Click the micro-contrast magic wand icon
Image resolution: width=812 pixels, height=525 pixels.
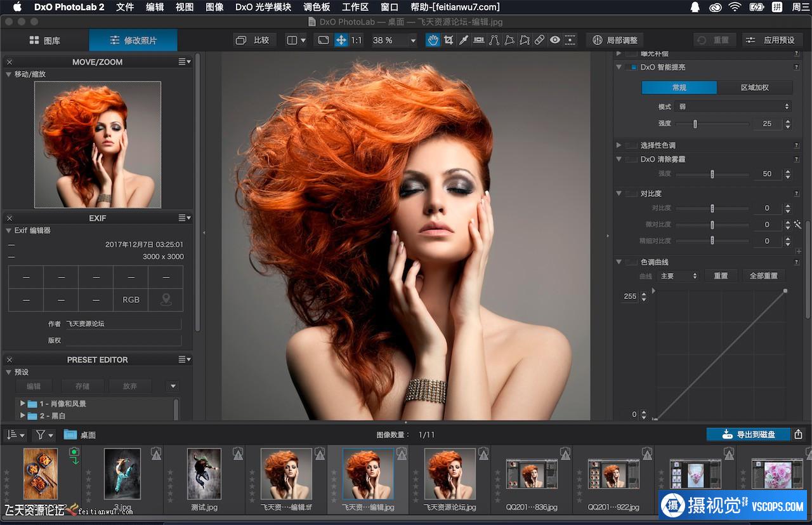coord(797,225)
